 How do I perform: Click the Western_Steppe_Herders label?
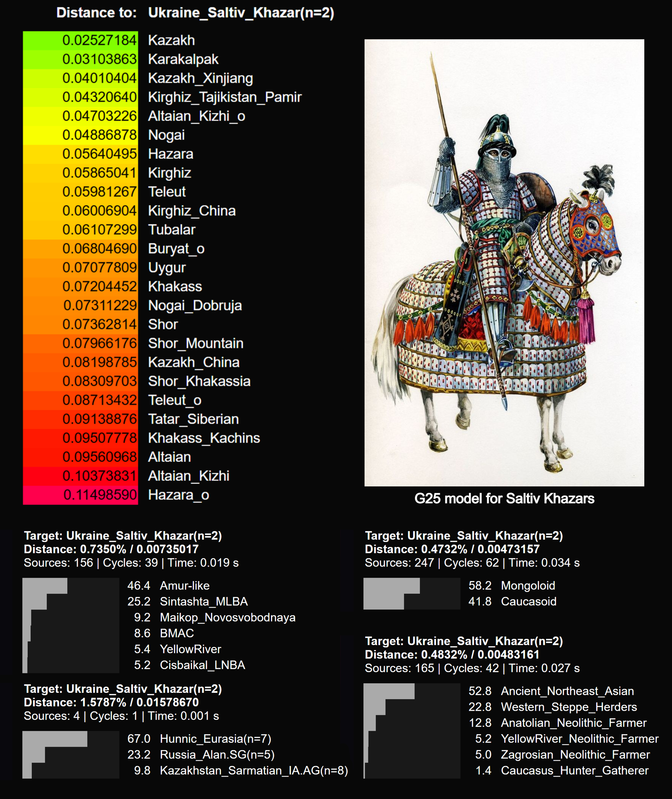pyautogui.click(x=568, y=707)
